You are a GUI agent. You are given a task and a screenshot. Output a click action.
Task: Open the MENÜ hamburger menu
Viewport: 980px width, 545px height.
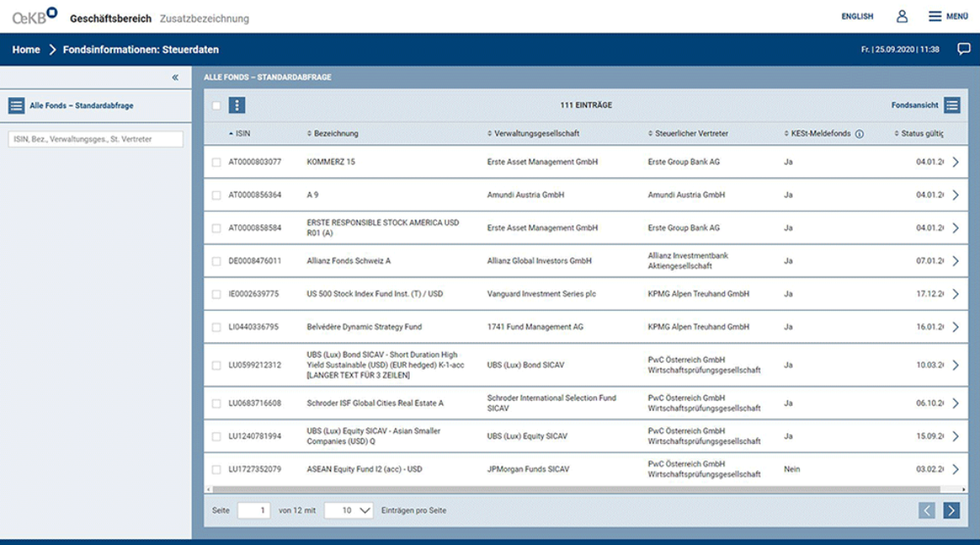coord(948,17)
